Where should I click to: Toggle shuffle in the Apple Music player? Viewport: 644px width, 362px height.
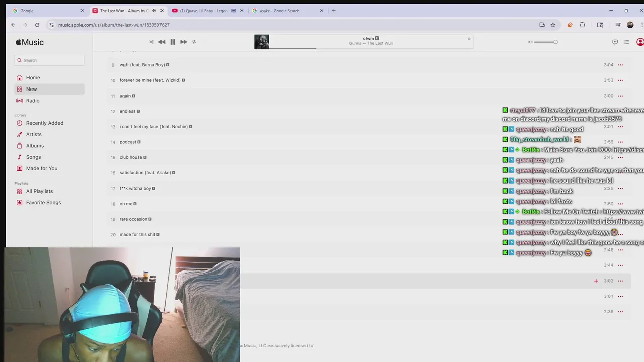(151, 42)
